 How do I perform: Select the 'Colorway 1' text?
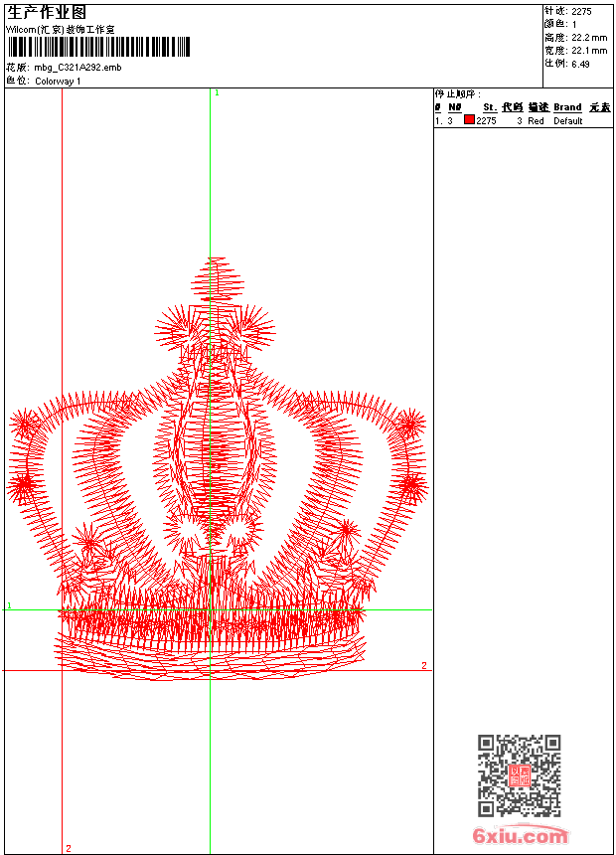[58, 82]
